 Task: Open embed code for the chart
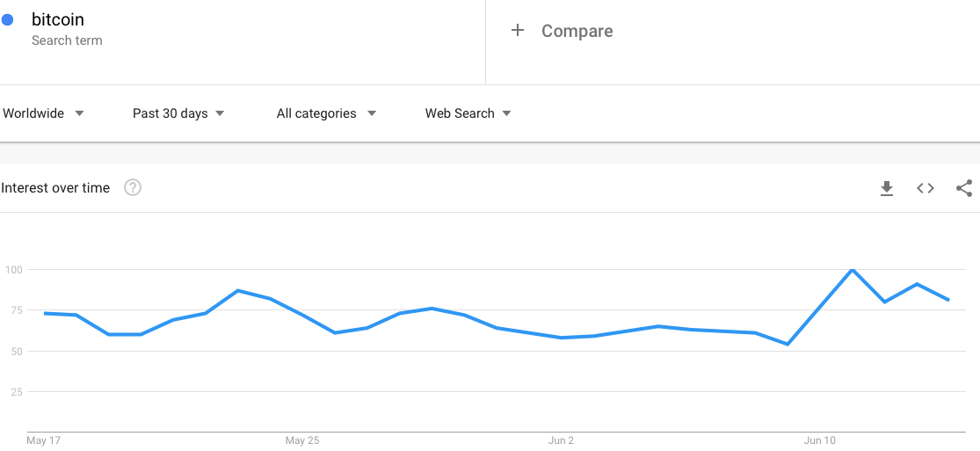925,188
